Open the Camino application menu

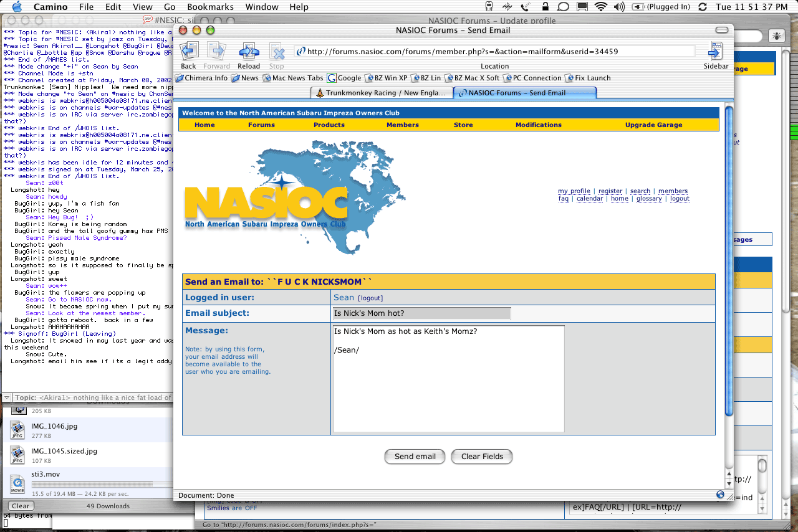(x=51, y=7)
